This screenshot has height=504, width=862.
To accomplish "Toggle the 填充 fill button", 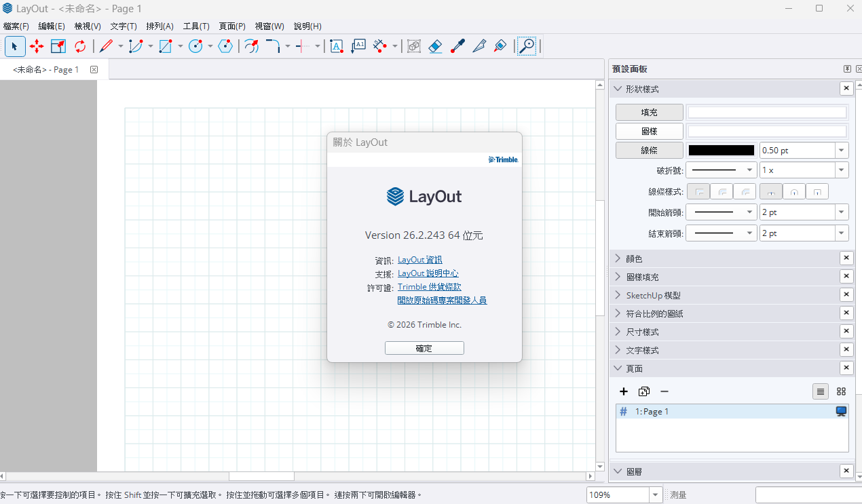I will (650, 113).
